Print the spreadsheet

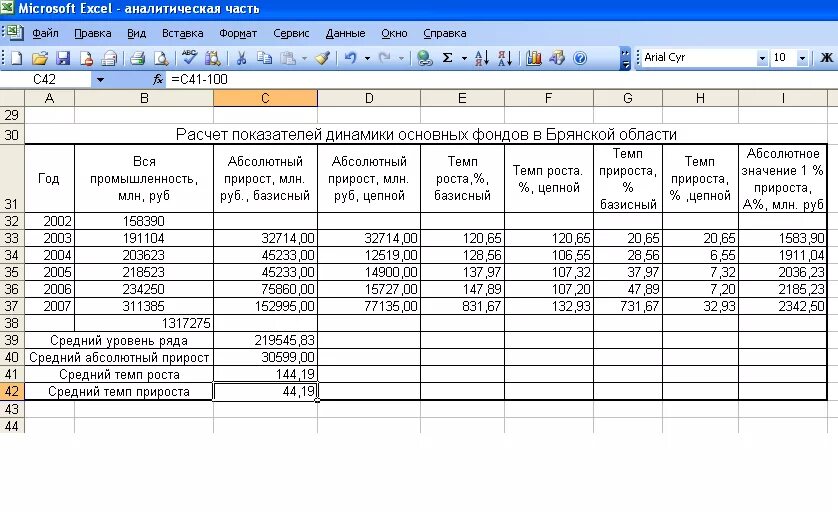point(137,58)
